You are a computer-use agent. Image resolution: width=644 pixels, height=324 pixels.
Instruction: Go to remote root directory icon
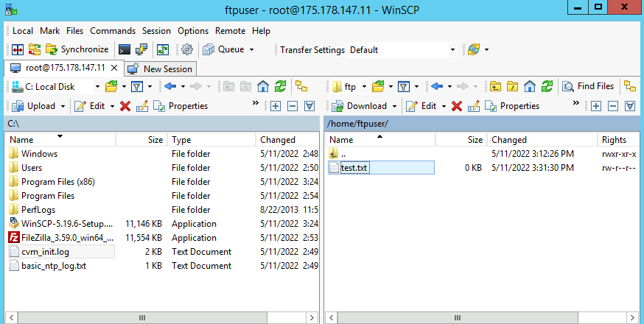pos(512,86)
